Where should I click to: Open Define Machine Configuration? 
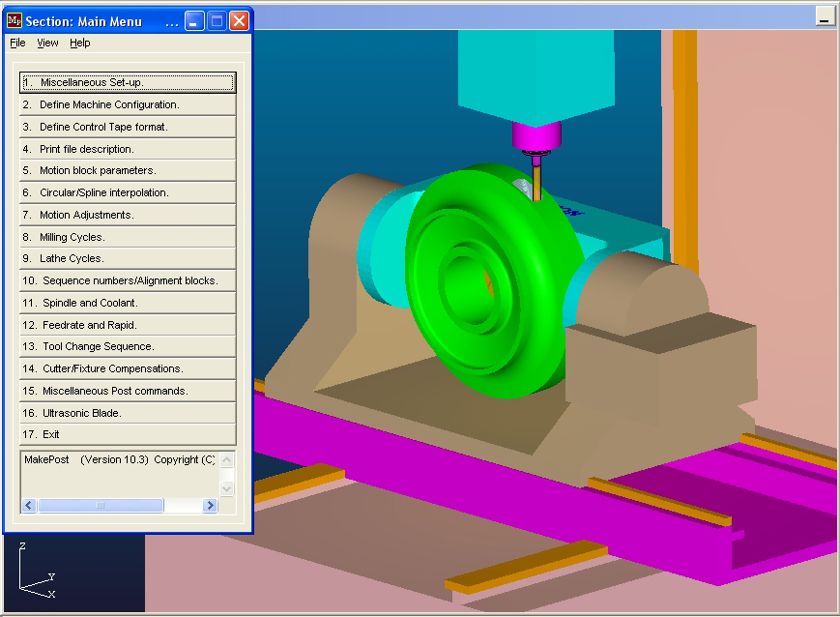tap(128, 104)
